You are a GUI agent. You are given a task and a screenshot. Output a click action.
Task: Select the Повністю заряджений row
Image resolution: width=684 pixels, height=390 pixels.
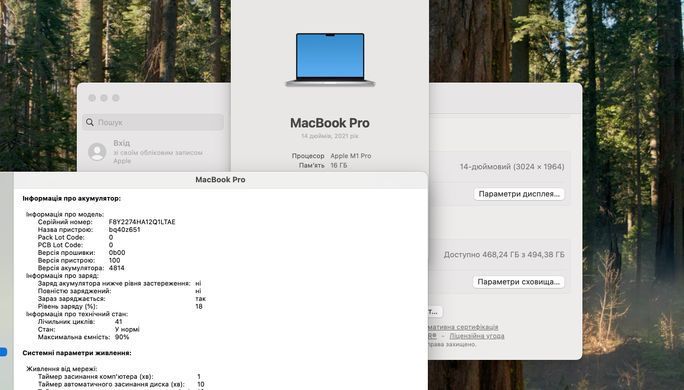click(x=120, y=291)
